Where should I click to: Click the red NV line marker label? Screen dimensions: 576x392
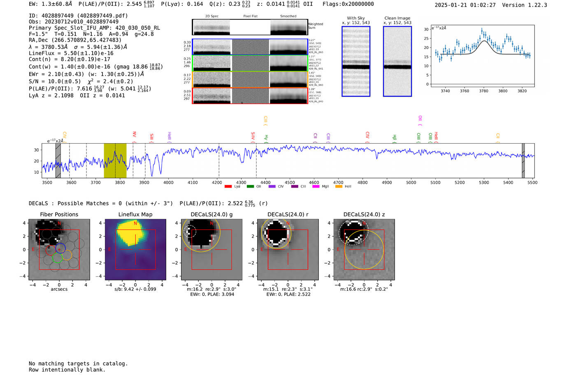[x=134, y=136]
